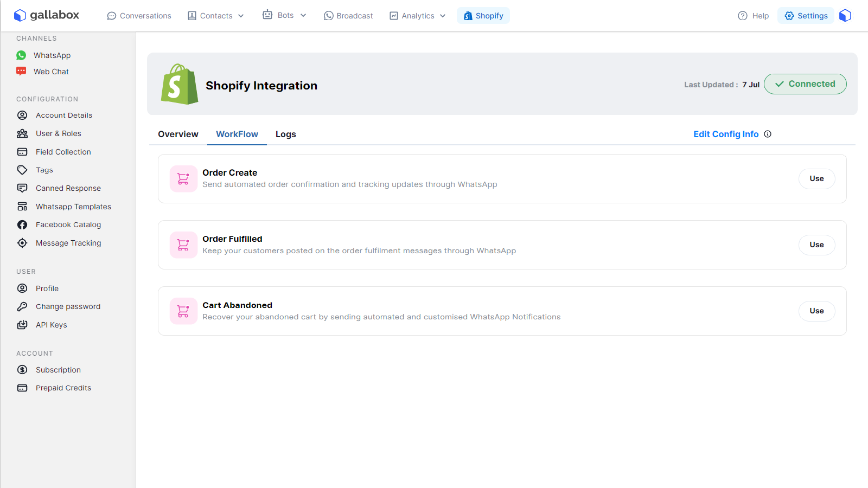This screenshot has width=868, height=488.
Task: Expand the Contacts dropdown chevron
Action: (241, 16)
